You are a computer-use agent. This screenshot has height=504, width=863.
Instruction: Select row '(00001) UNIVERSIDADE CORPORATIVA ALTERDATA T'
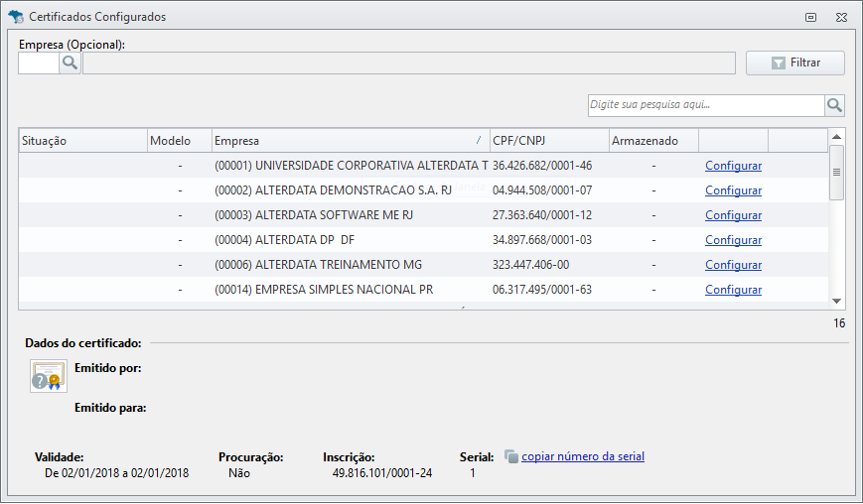click(x=423, y=166)
